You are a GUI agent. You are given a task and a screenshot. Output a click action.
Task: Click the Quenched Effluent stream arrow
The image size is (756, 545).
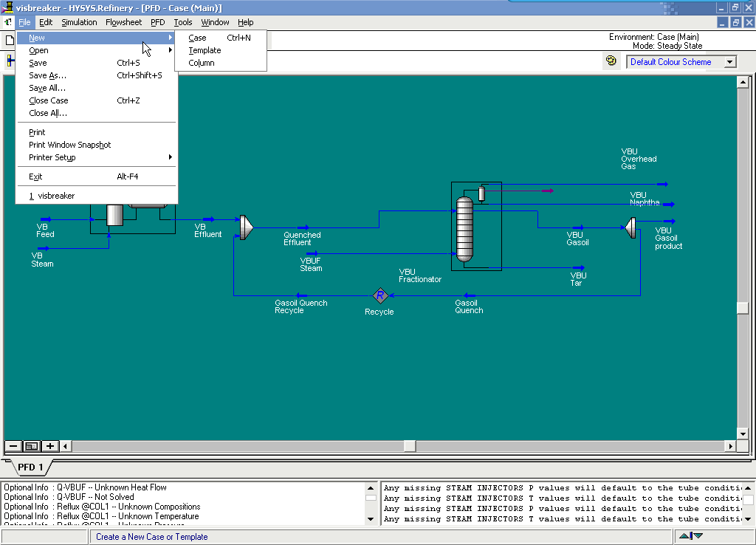303,227
